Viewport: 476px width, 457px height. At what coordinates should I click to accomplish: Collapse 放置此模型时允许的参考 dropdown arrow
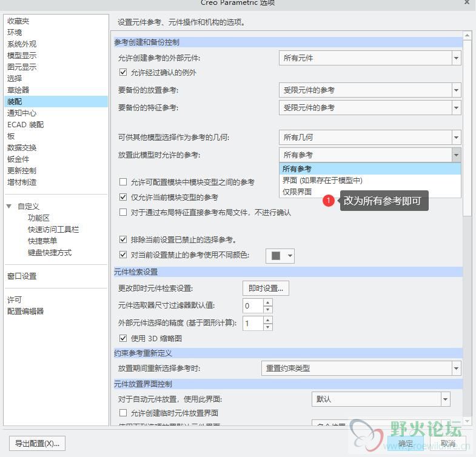pyautogui.click(x=456, y=155)
